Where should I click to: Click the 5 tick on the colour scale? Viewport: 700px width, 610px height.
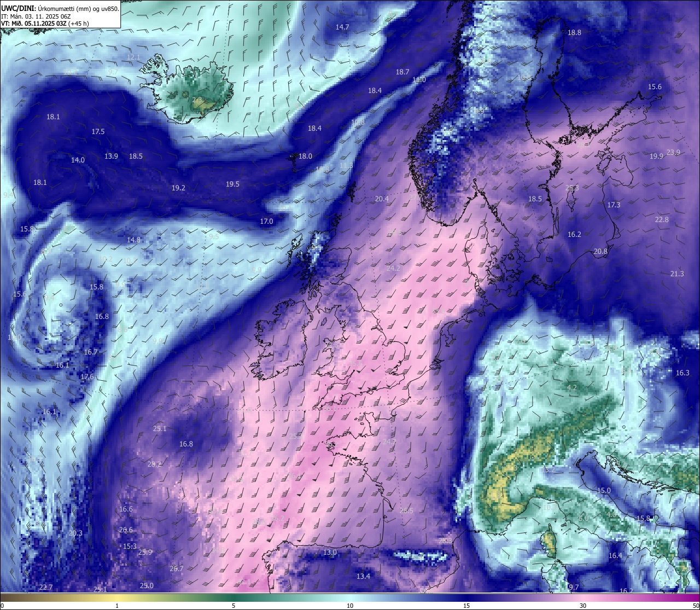pyautogui.click(x=234, y=606)
